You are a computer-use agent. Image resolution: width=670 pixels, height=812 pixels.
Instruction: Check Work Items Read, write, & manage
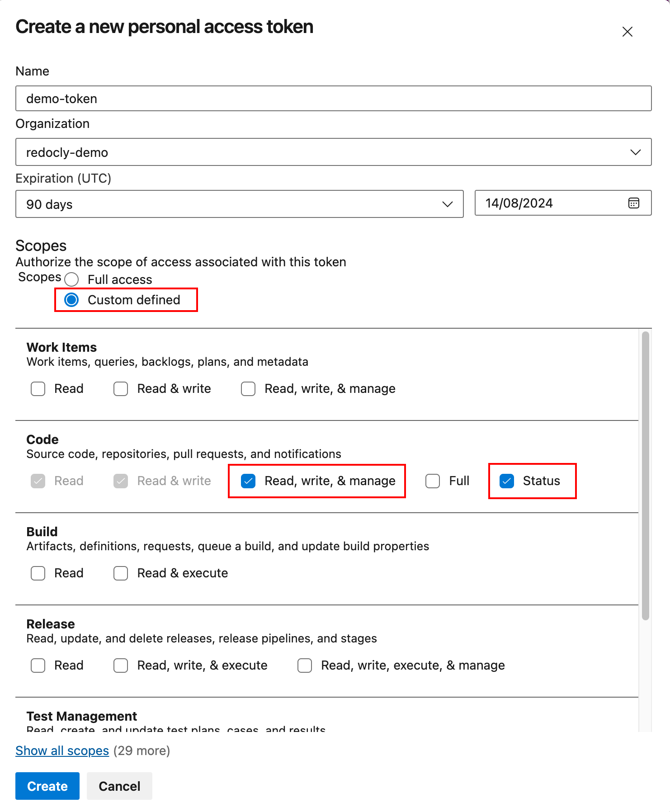248,389
